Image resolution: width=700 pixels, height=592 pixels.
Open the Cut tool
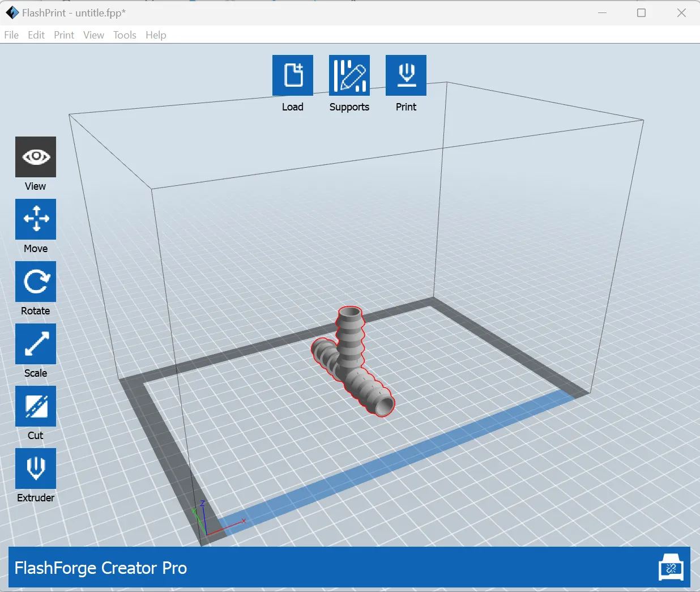36,406
